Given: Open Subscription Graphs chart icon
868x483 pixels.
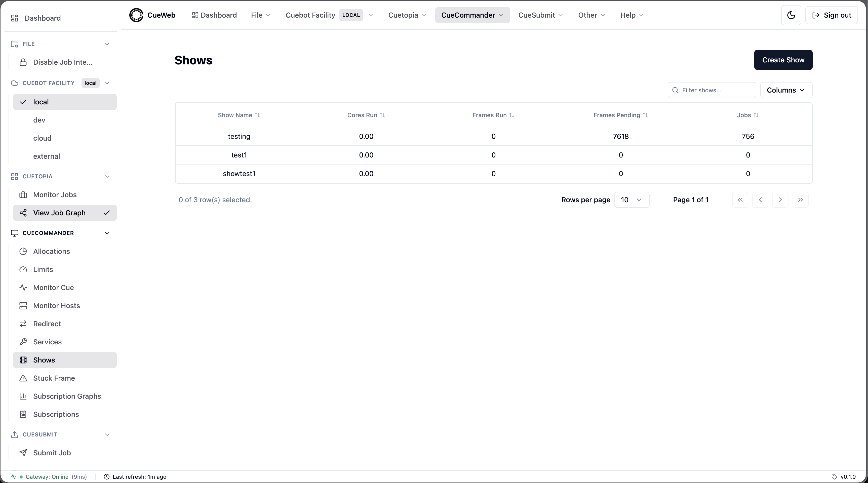Looking at the screenshot, I should click(23, 396).
